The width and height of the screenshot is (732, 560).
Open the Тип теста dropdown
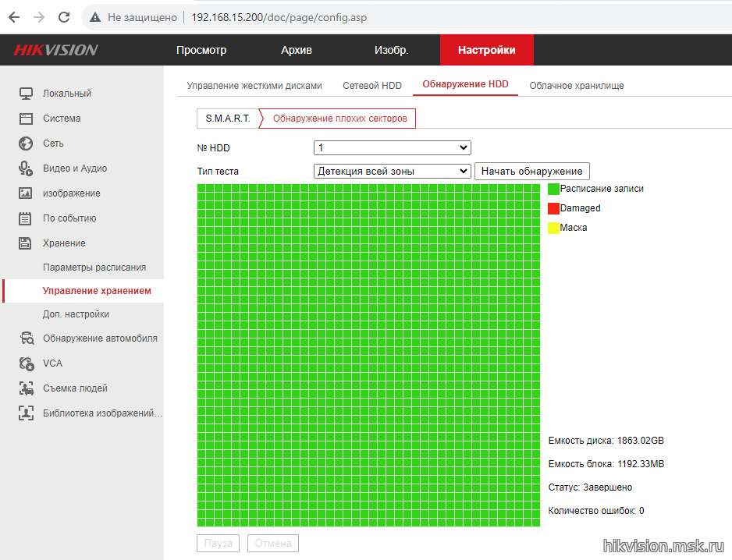pos(392,172)
